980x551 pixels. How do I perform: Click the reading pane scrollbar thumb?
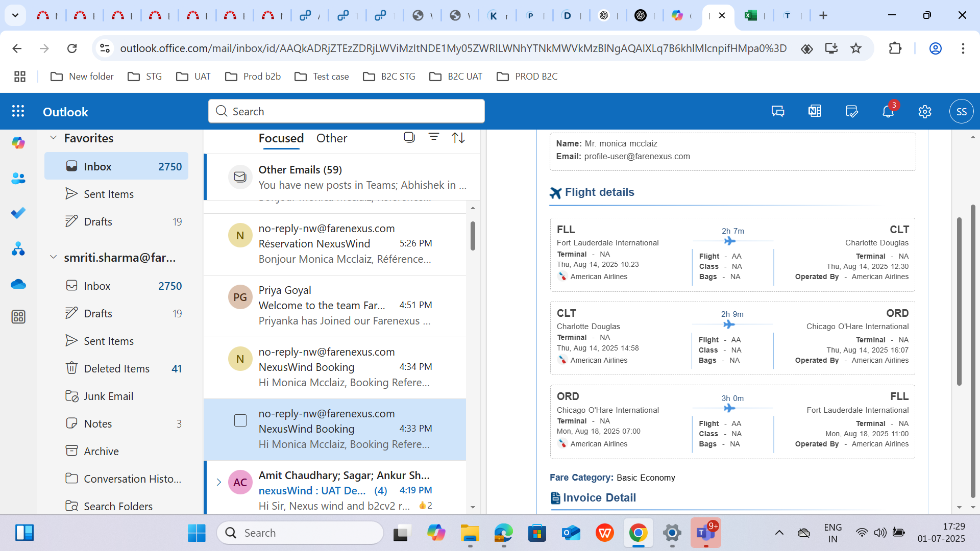[959, 301]
